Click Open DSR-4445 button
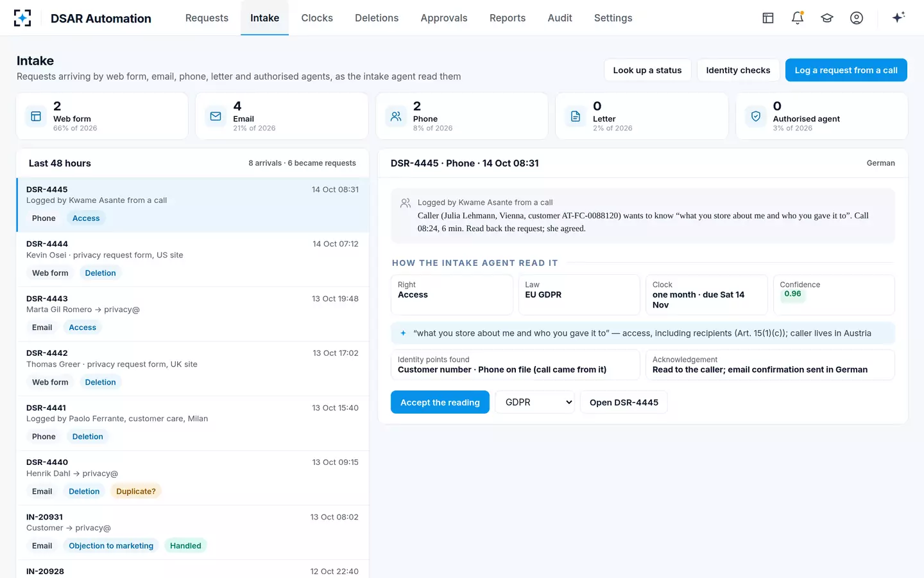The image size is (924, 578). [624, 402]
